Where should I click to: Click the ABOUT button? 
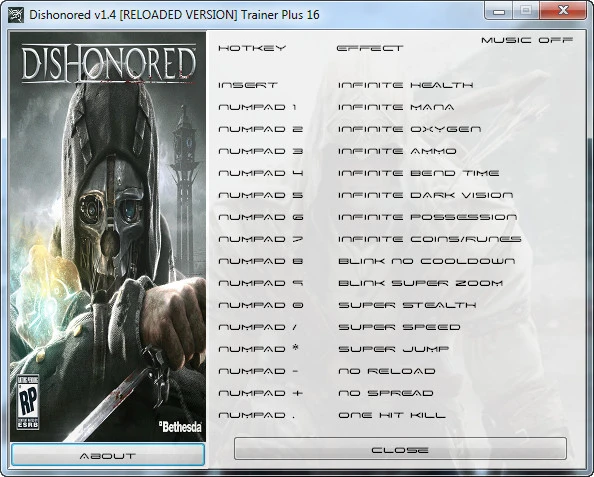point(108,455)
